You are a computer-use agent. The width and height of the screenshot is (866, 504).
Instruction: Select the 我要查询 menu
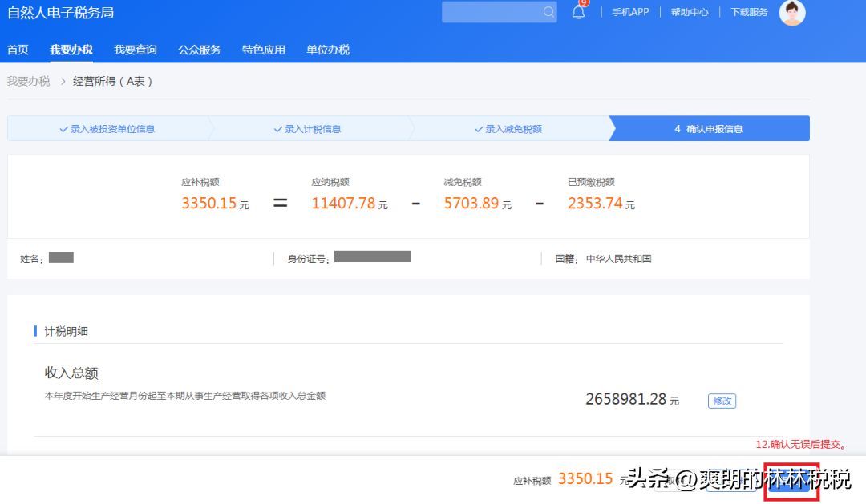click(x=135, y=49)
